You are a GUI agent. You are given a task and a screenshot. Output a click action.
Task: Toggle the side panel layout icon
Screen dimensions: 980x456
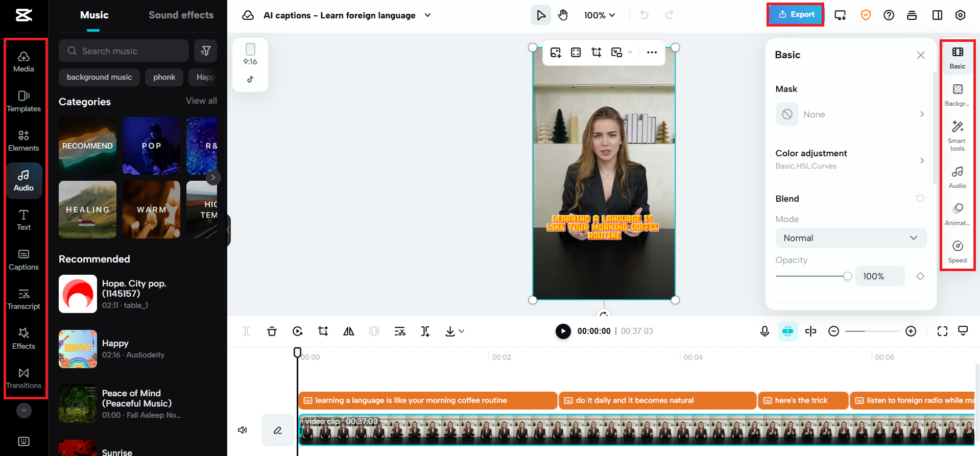pyautogui.click(x=937, y=15)
